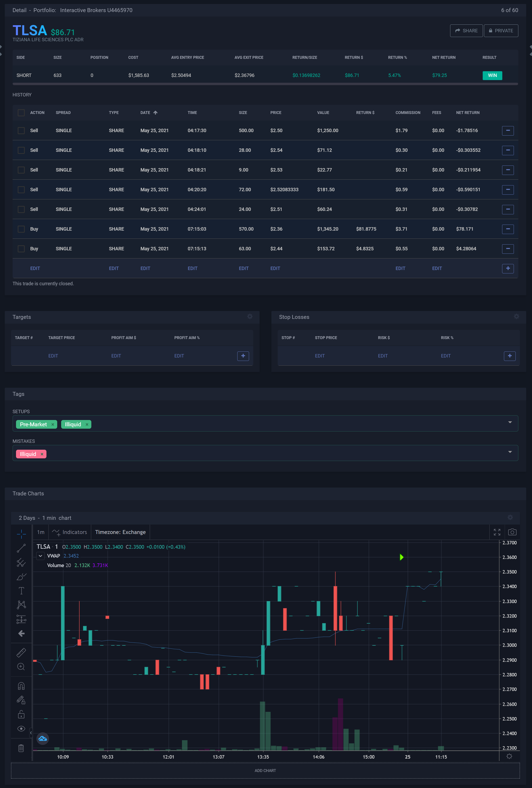Open fullscreen mode for the chart

coord(497,532)
